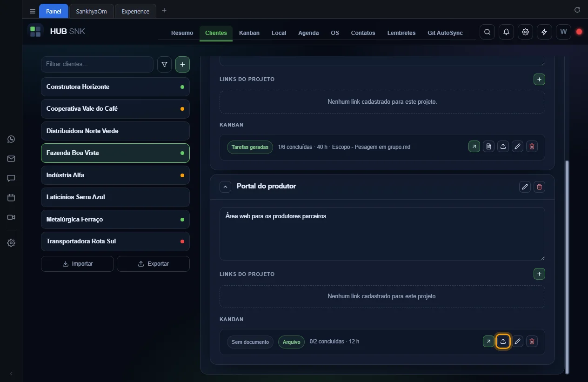Select client Laticínios Serra Azul
This screenshot has height=382, width=588.
pyautogui.click(x=115, y=197)
